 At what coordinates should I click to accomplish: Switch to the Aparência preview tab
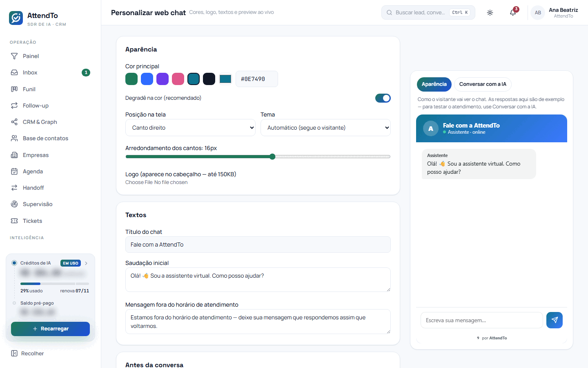434,84
